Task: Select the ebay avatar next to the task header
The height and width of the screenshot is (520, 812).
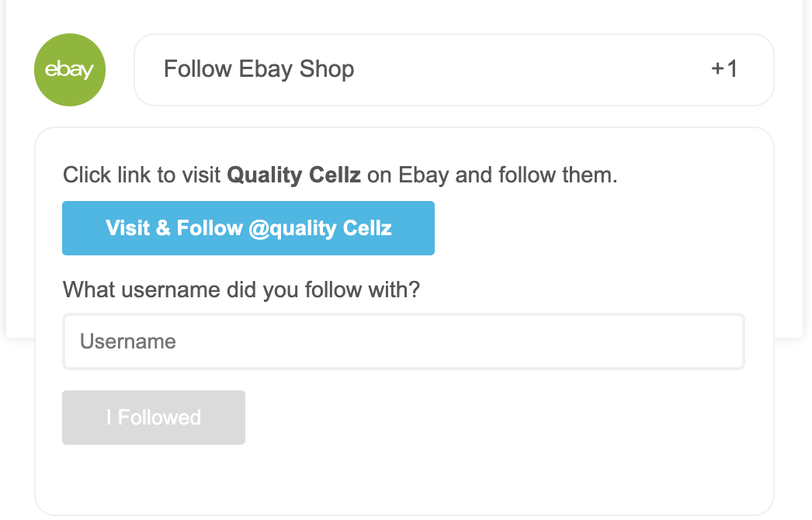Action: coord(69,69)
